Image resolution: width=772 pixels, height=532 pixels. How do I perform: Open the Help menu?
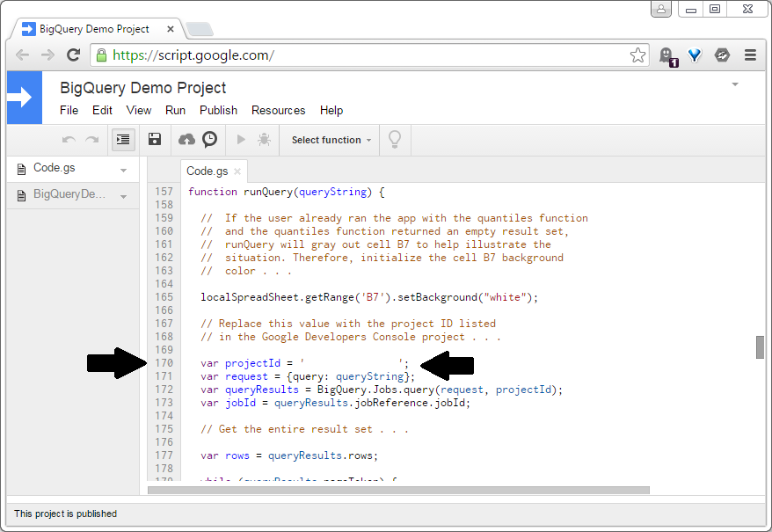click(x=331, y=110)
